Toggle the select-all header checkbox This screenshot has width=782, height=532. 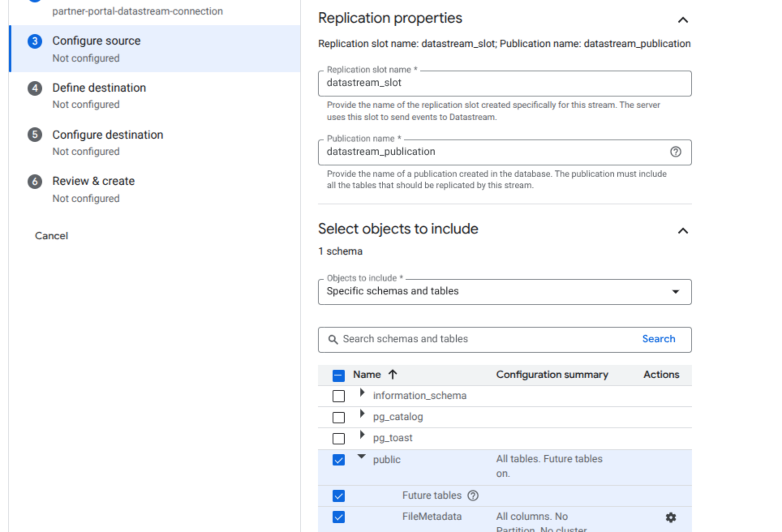[339, 375]
